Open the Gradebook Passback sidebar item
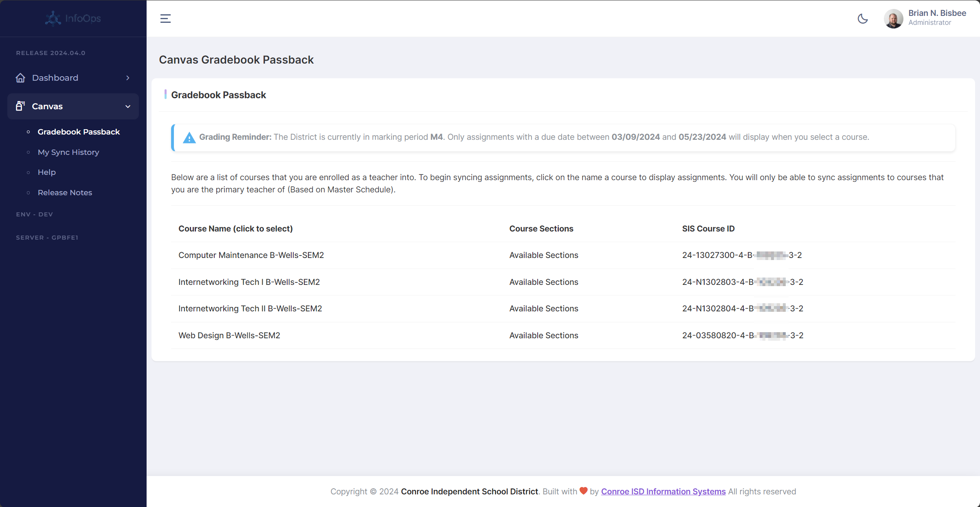The image size is (980, 507). [x=79, y=132]
